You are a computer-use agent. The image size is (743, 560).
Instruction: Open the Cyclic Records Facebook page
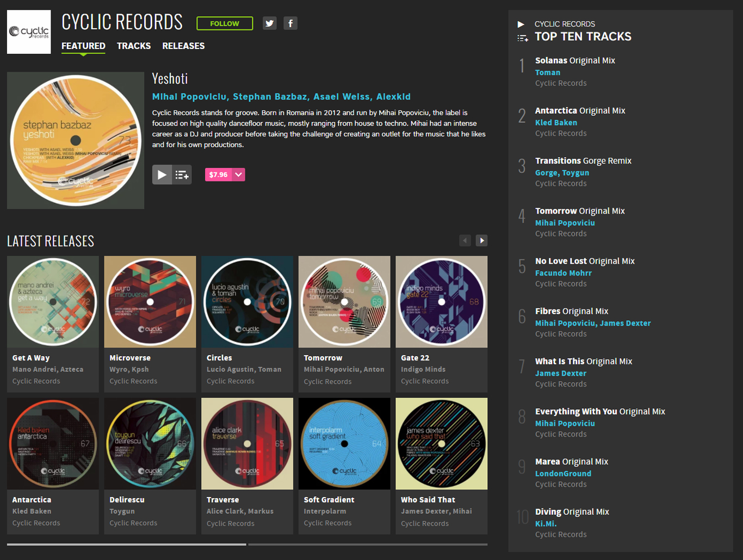click(290, 23)
